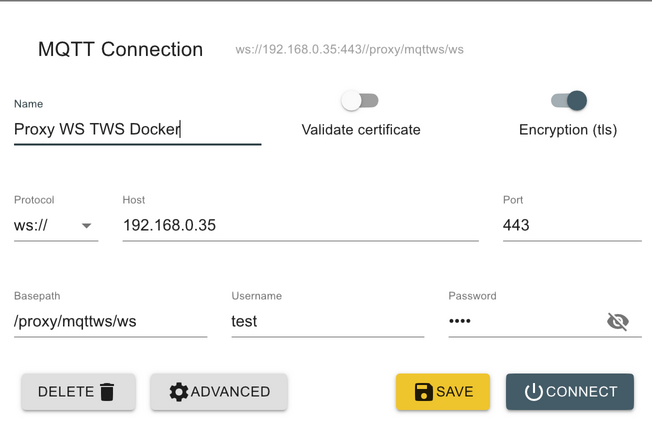Viewport: 652px width, 437px height.
Task: Click the floppy disk icon on Save
Action: tap(424, 392)
